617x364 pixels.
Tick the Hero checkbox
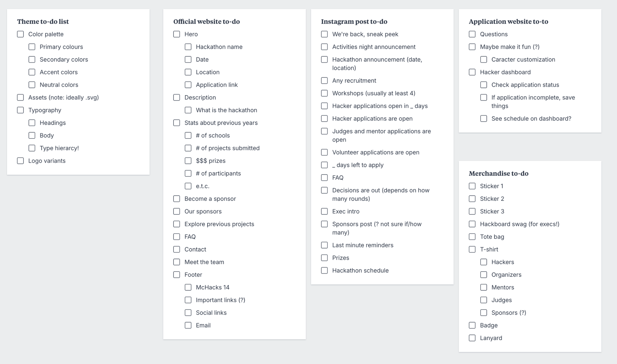177,34
